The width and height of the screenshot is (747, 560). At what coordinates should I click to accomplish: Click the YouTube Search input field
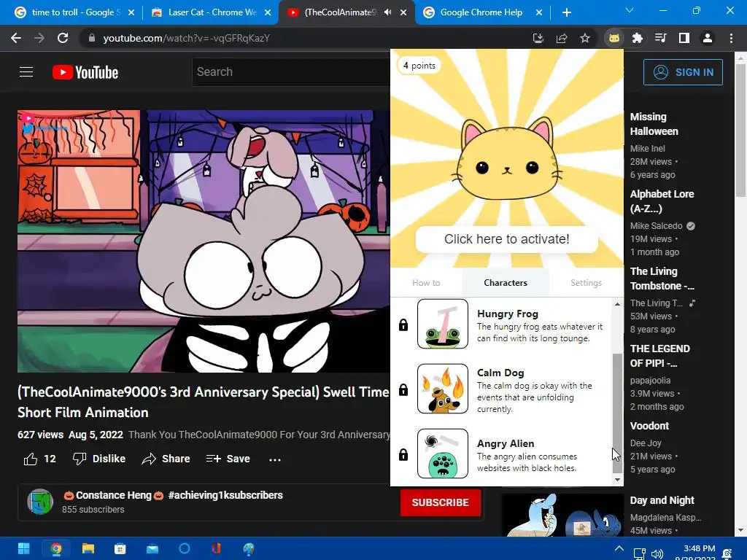[x=291, y=72]
